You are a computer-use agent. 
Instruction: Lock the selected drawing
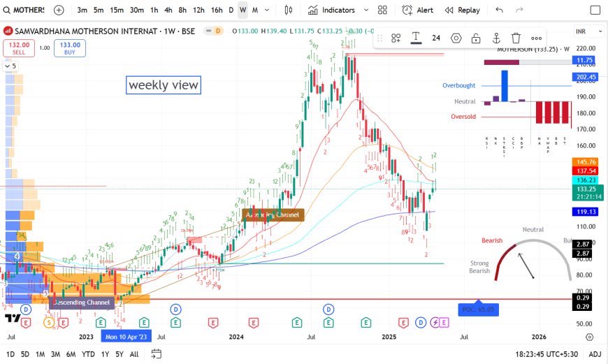(x=476, y=38)
